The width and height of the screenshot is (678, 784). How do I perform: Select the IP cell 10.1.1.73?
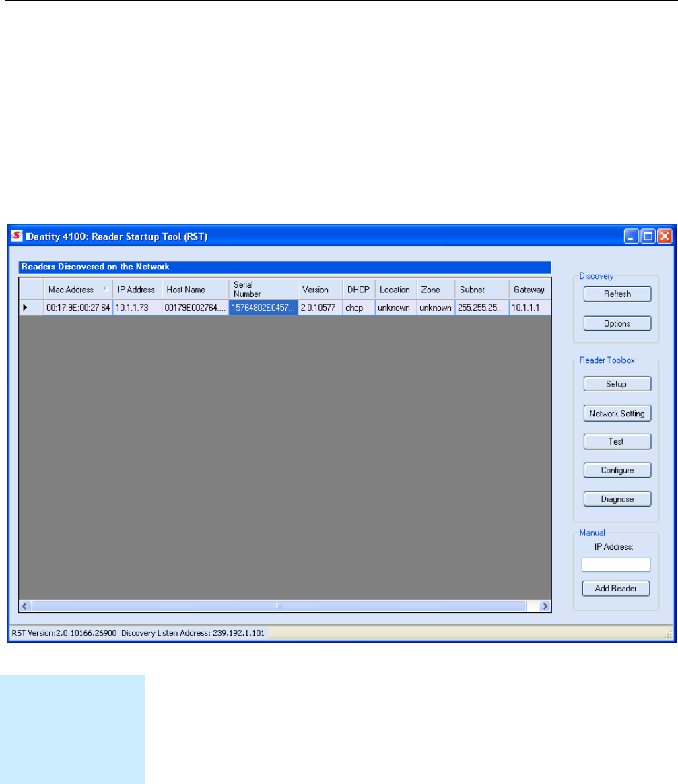[x=137, y=308]
